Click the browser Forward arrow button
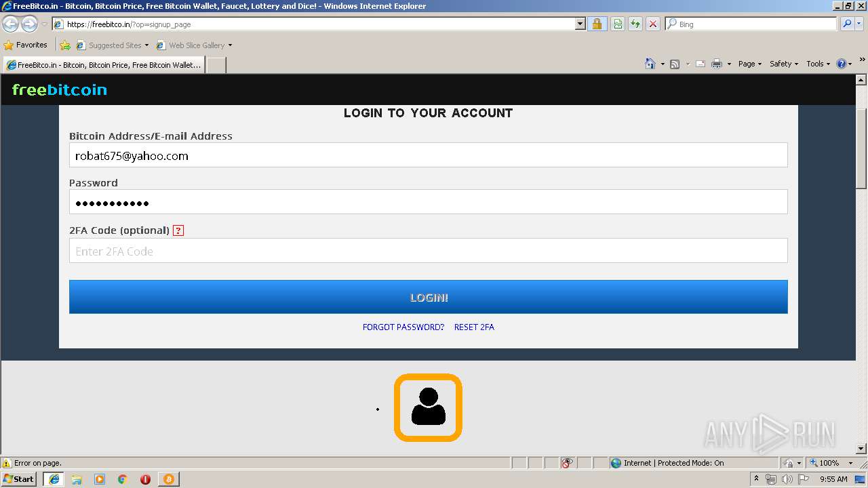The image size is (868, 488). click(x=29, y=24)
